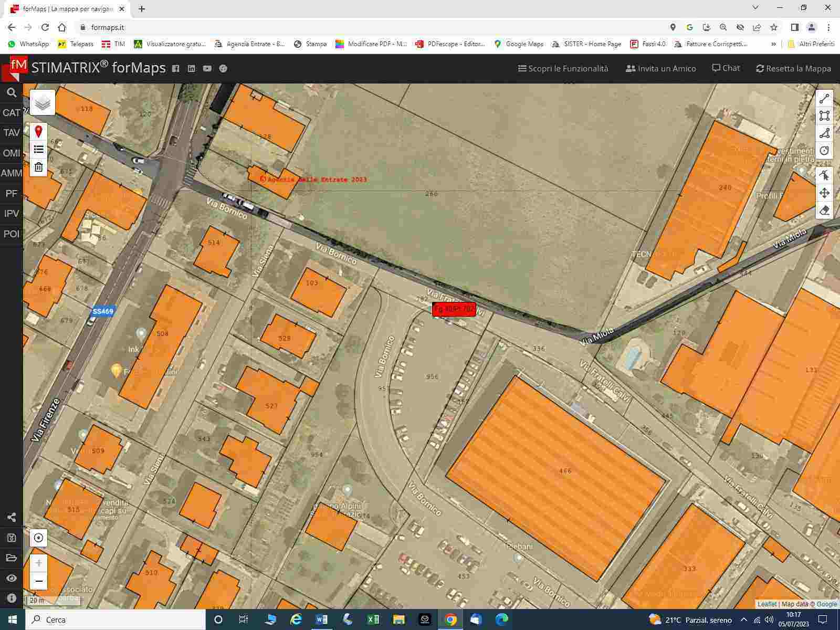Select the line measurement drawing tool
This screenshot has height=630, width=840.
[x=824, y=99]
